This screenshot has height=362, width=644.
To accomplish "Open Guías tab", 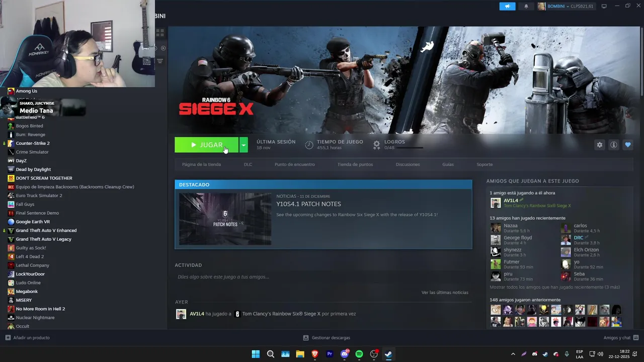I will coord(448,164).
